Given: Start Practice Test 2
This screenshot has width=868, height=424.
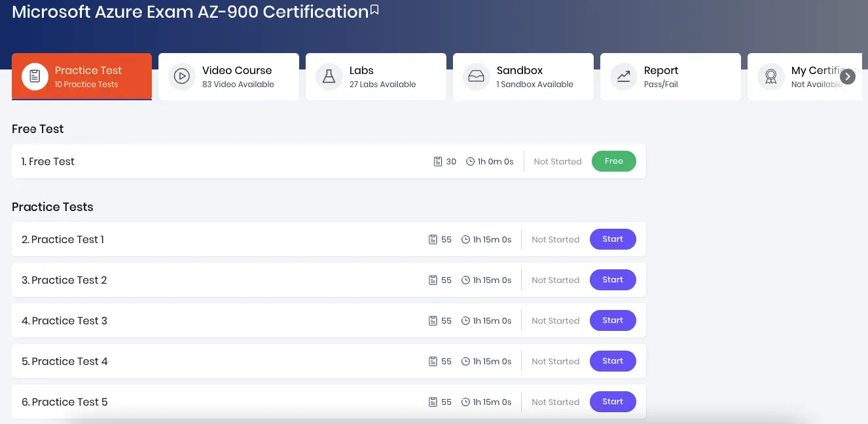Looking at the screenshot, I should pyautogui.click(x=613, y=280).
